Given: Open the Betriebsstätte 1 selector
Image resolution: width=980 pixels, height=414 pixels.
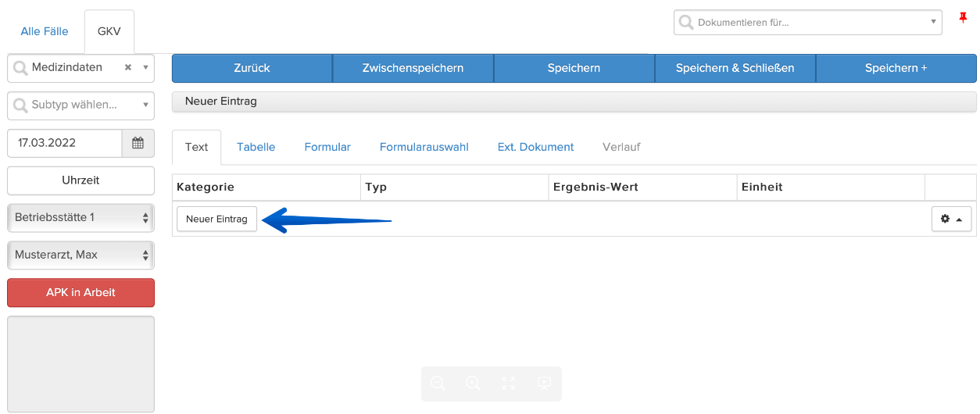Looking at the screenshot, I should click(81, 217).
